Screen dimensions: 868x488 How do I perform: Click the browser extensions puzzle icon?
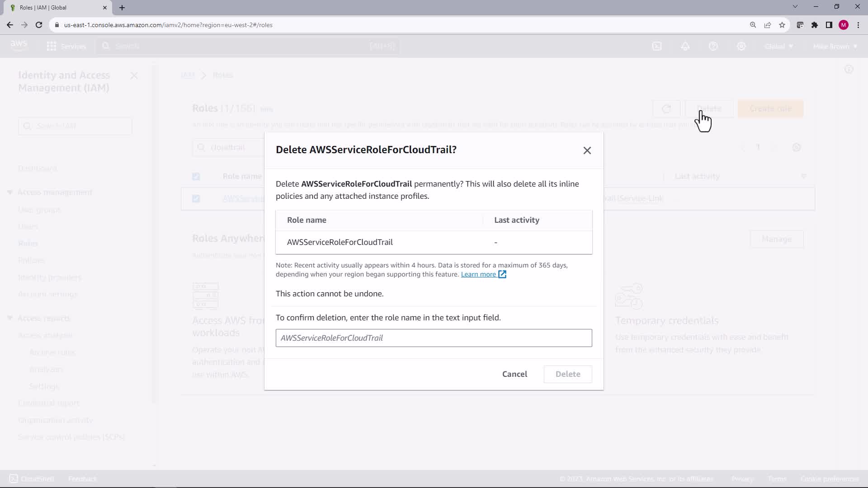click(815, 25)
